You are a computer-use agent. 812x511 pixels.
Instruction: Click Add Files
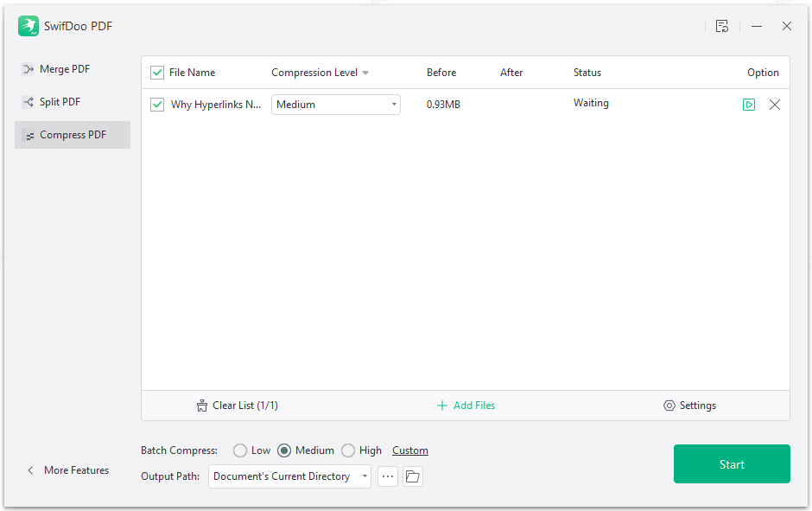point(466,406)
